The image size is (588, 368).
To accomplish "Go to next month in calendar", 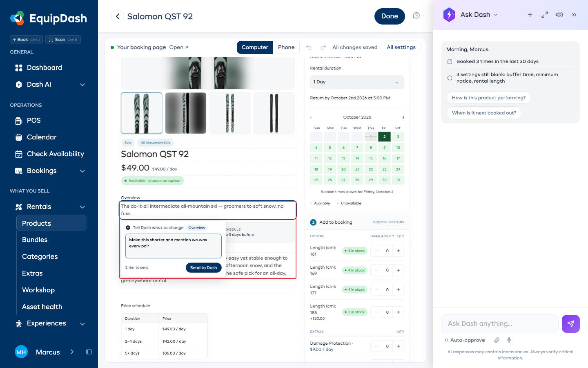I will coord(403,117).
